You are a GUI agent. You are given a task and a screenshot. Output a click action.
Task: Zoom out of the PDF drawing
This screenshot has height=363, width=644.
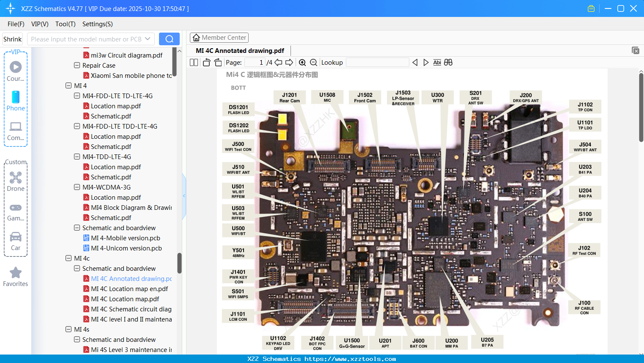313,62
